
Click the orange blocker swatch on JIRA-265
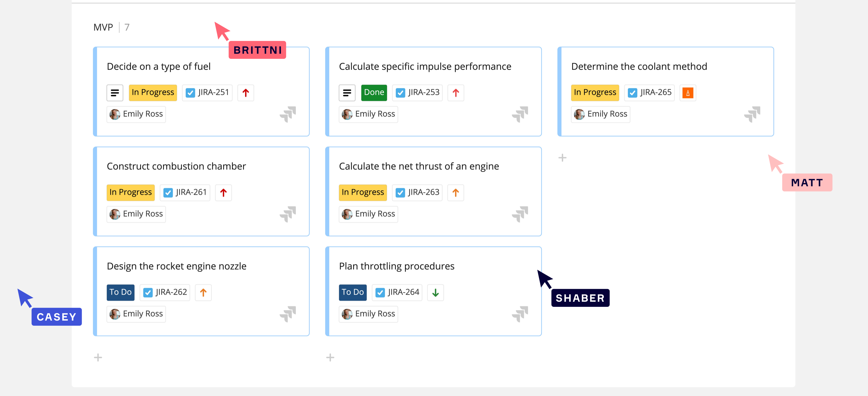click(687, 93)
